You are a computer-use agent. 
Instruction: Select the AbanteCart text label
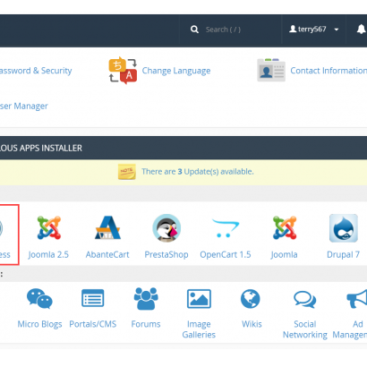click(x=107, y=255)
